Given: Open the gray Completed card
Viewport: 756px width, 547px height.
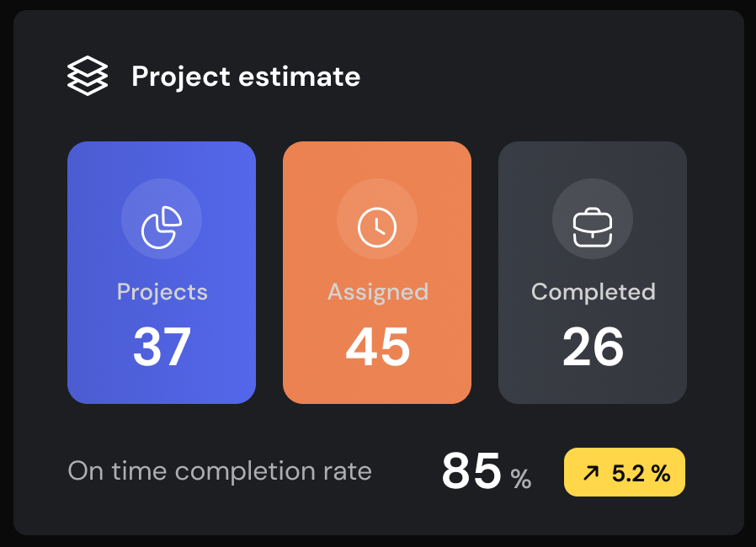Looking at the screenshot, I should point(593,273).
